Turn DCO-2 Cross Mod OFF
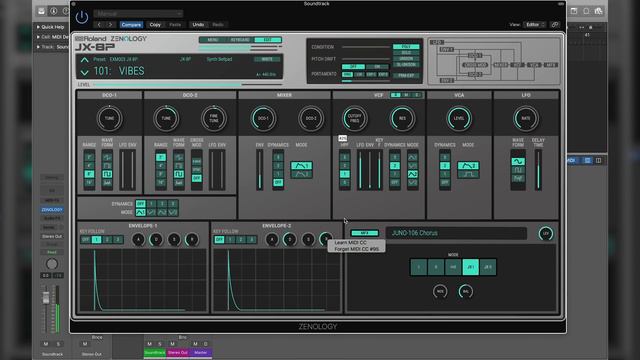640x360 pixels. [x=197, y=178]
